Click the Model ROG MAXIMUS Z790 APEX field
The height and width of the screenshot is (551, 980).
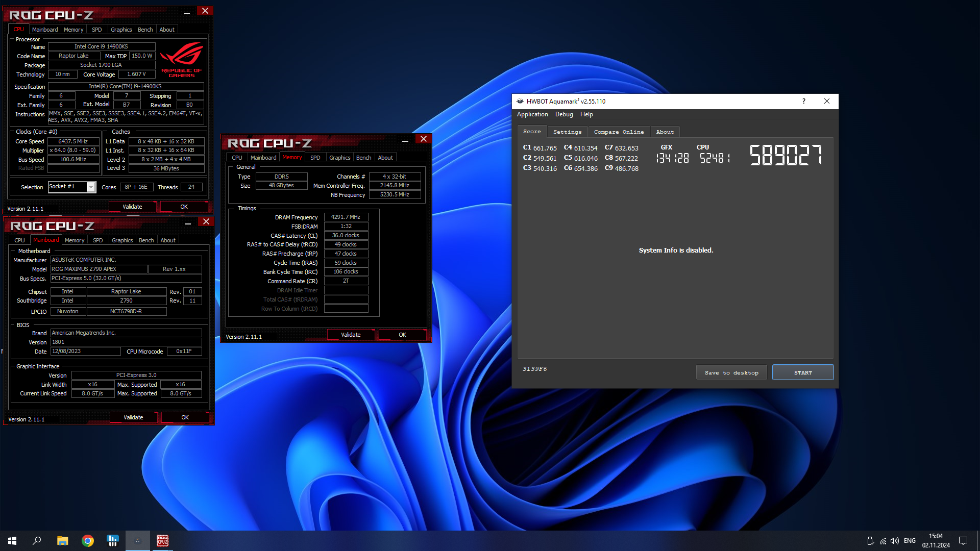pos(99,269)
